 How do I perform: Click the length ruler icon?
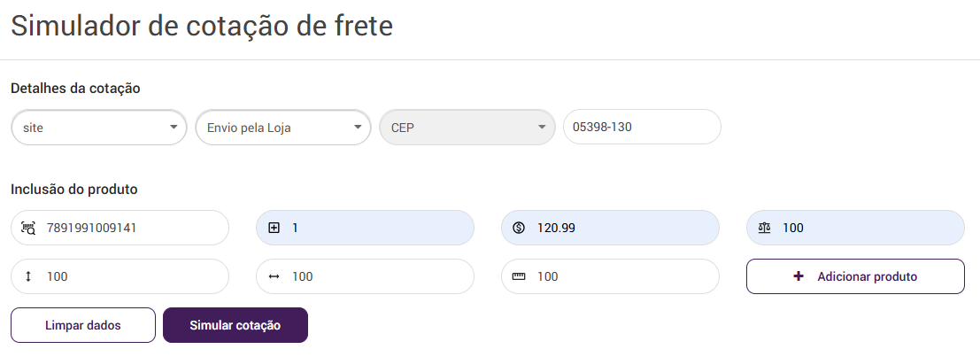519,276
